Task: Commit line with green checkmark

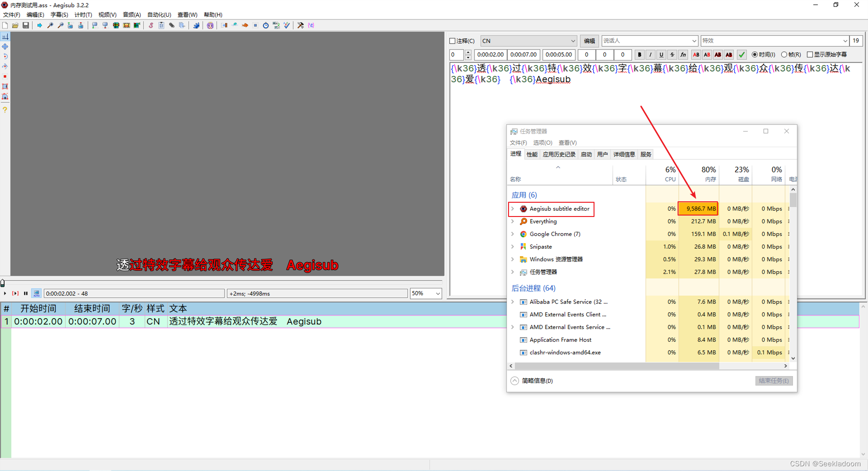Action: coord(741,55)
